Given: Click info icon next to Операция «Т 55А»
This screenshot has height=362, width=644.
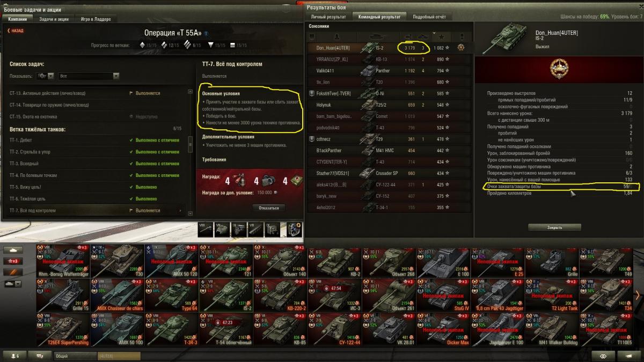Looking at the screenshot, I should (206, 33).
